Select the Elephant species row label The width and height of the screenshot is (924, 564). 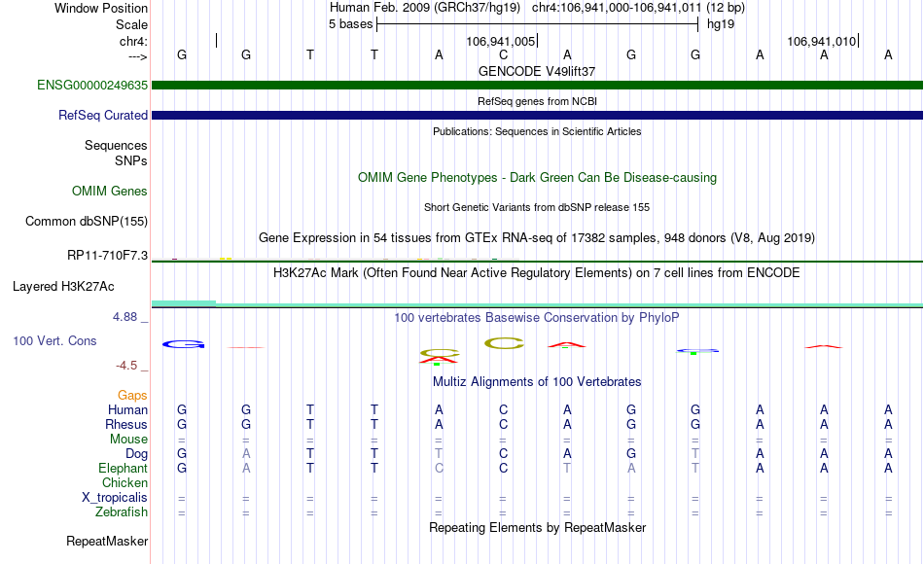(x=123, y=468)
